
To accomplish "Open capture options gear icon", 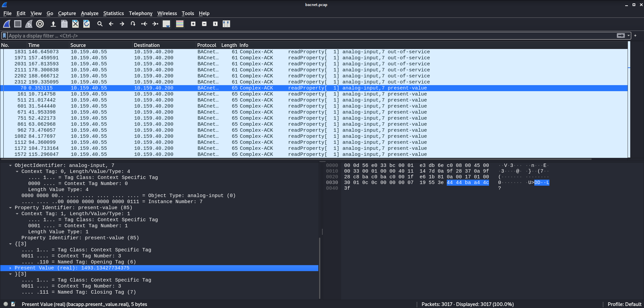I will [40, 24].
